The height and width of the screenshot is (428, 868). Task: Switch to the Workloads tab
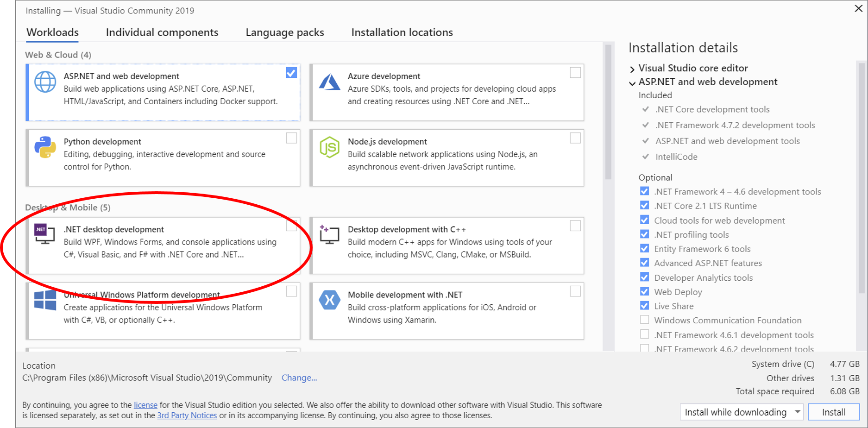[x=52, y=32]
